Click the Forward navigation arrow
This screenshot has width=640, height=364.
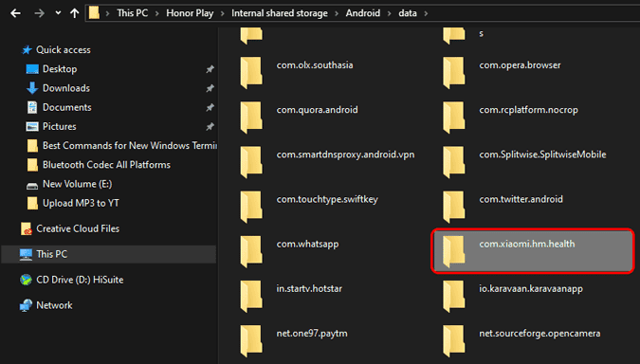[39, 13]
